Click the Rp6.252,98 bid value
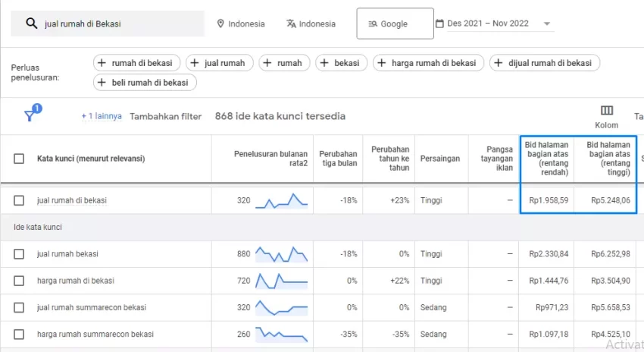The width and height of the screenshot is (644, 352). [611, 254]
